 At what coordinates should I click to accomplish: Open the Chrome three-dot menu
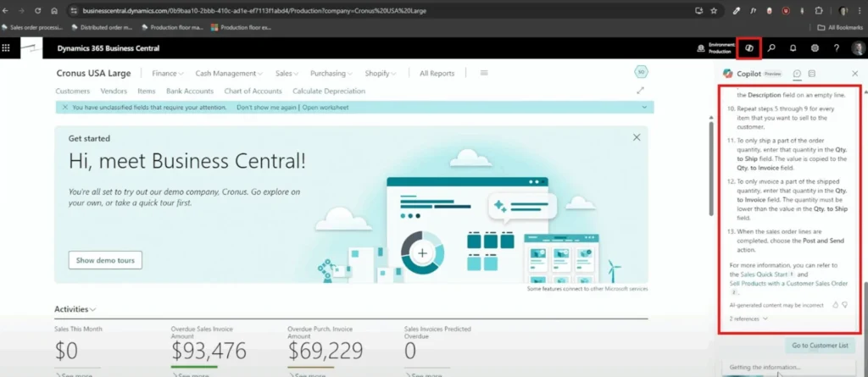click(860, 10)
